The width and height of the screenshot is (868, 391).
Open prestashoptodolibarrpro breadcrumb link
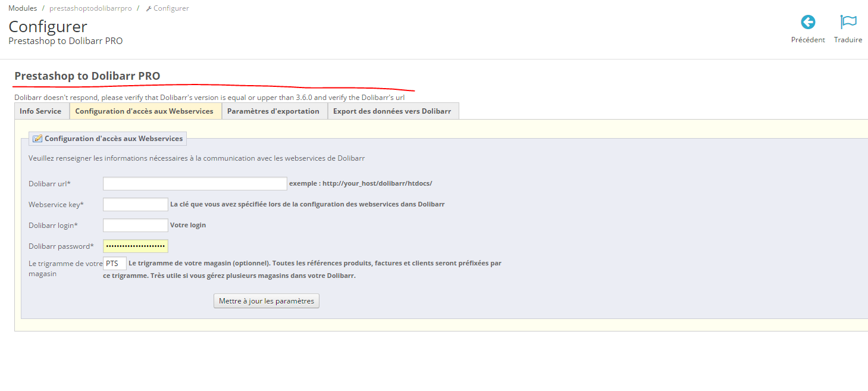pyautogui.click(x=90, y=8)
